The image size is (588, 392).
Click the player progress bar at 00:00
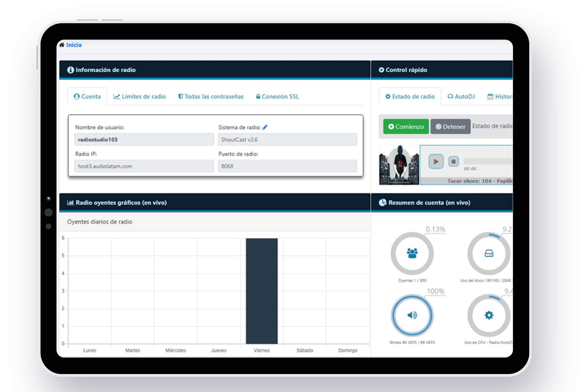point(487,161)
